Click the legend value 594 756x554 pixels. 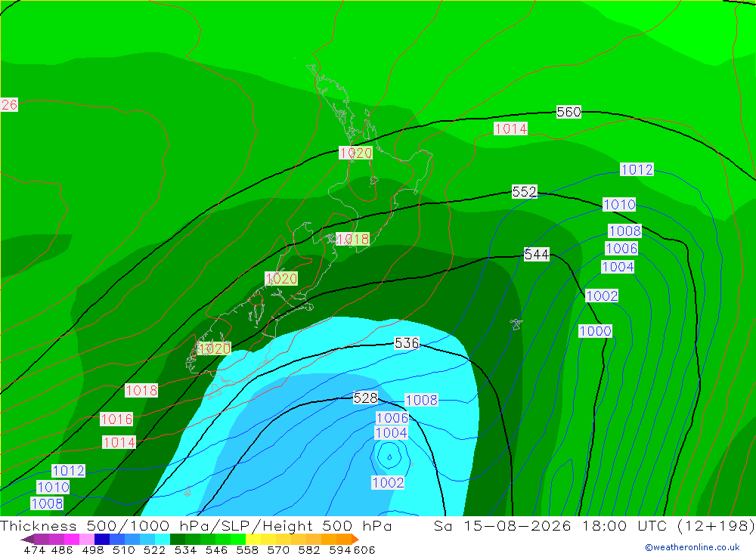click(x=340, y=549)
